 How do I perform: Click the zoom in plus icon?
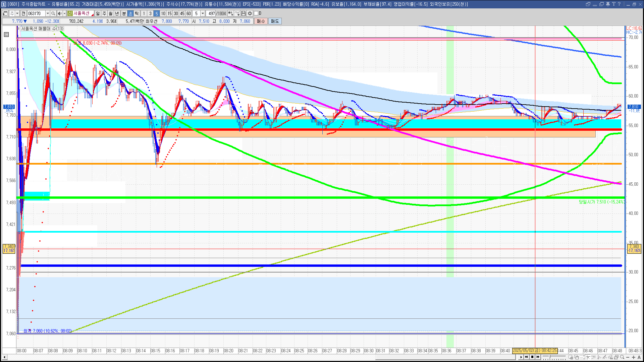point(634,357)
